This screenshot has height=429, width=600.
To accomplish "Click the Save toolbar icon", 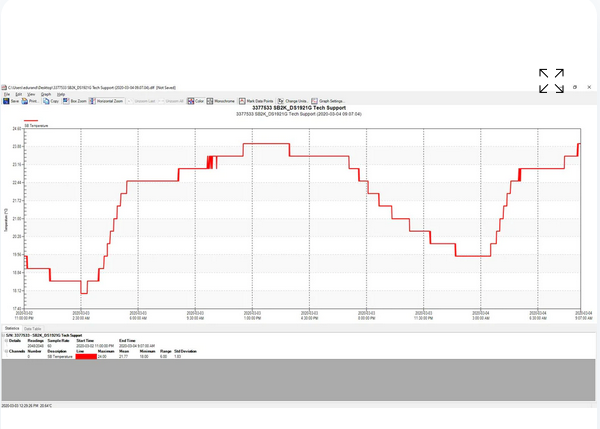I will tap(10, 101).
